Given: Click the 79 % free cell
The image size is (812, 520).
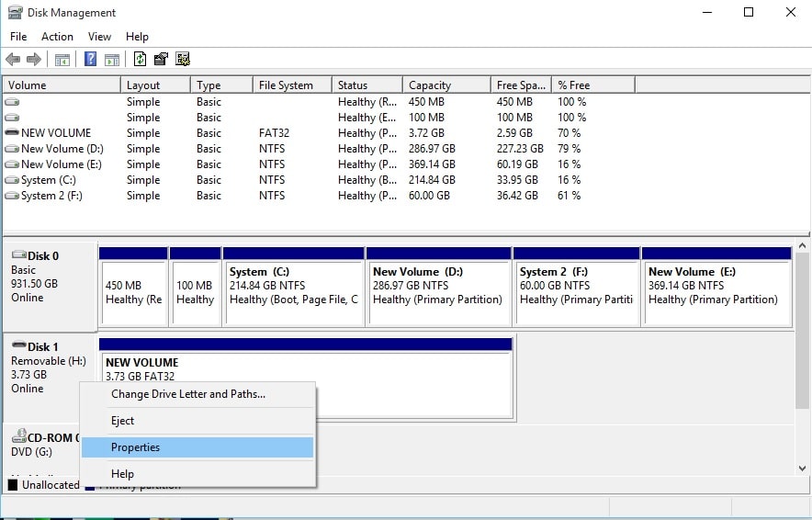Looking at the screenshot, I should tap(569, 149).
